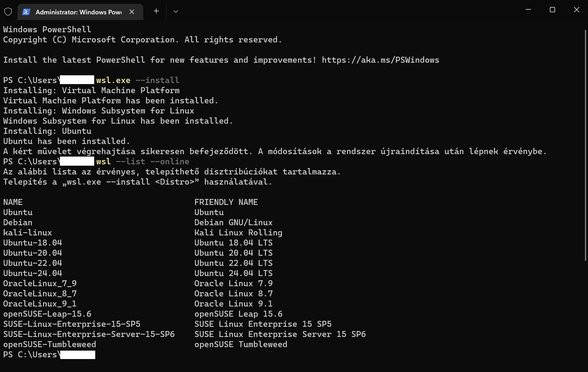The image size is (588, 372).
Task: Click 'Oracle Linux 9.1' friendly name
Action: (234, 304)
